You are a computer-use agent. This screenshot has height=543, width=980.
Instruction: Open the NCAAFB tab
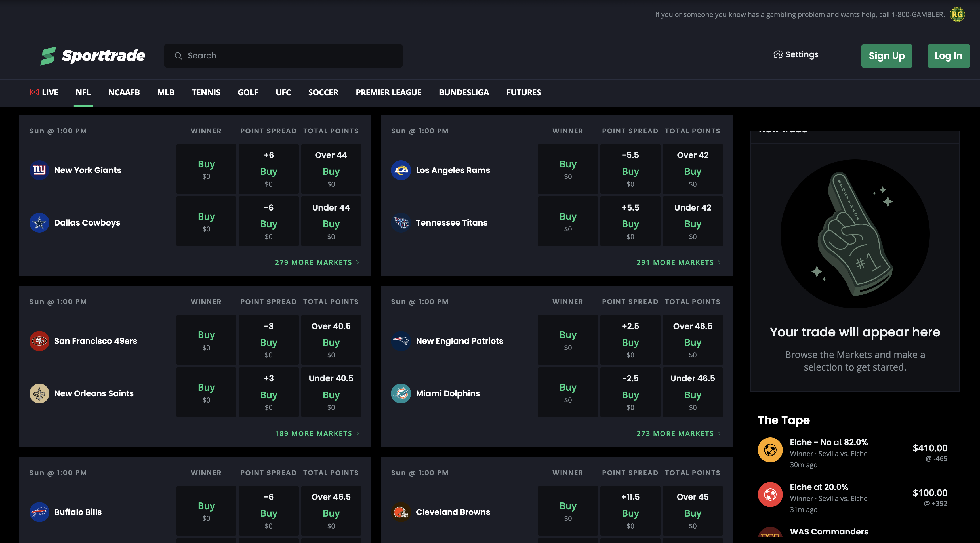(124, 92)
